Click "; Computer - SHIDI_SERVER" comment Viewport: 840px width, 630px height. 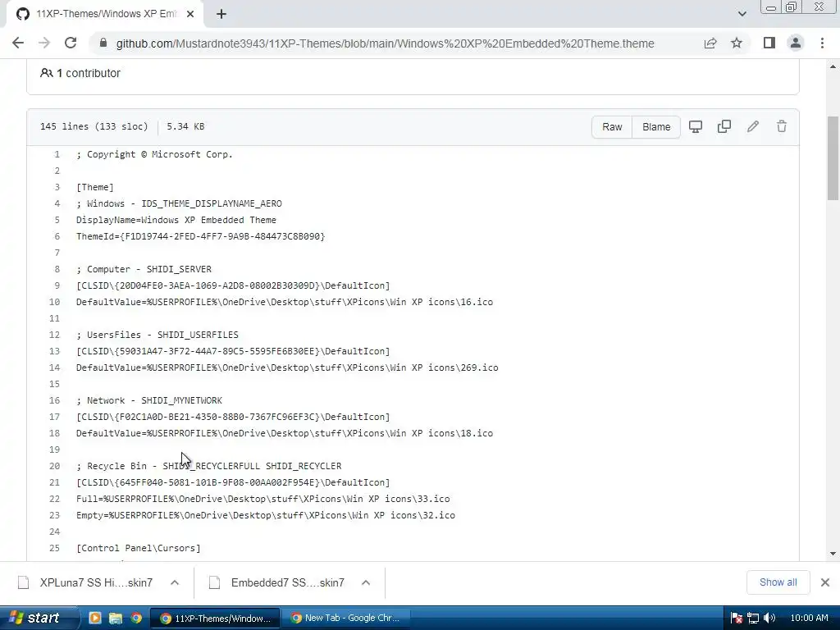144,269
